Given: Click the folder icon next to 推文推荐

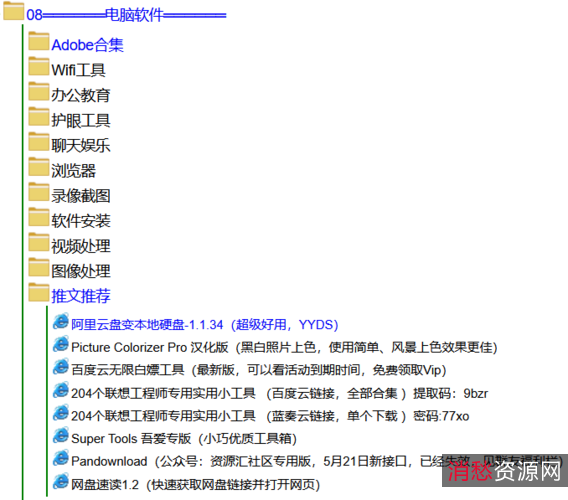Looking at the screenshot, I should [39, 292].
